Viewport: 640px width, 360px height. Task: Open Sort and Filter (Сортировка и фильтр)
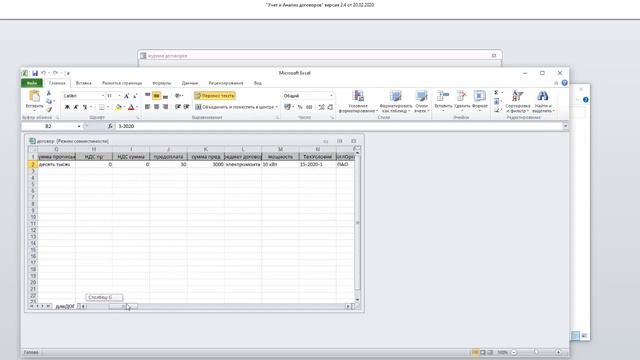point(518,102)
